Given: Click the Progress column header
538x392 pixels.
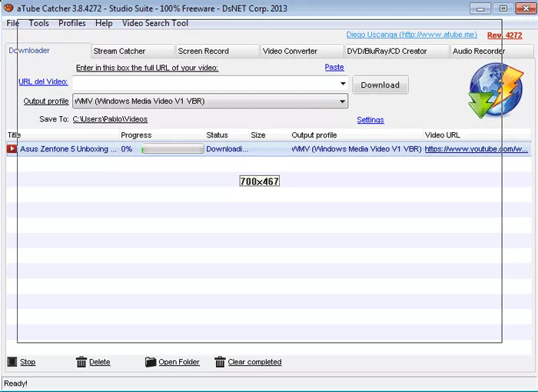Looking at the screenshot, I should (x=162, y=135).
